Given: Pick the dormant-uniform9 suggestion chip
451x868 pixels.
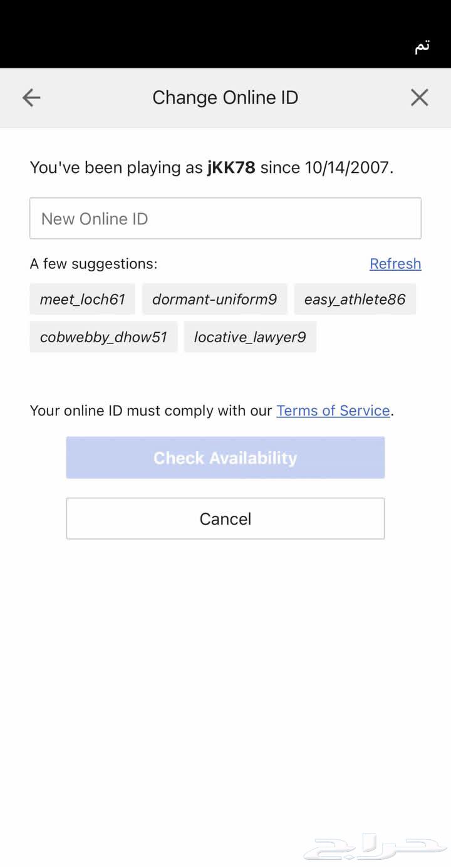Looking at the screenshot, I should click(x=214, y=300).
